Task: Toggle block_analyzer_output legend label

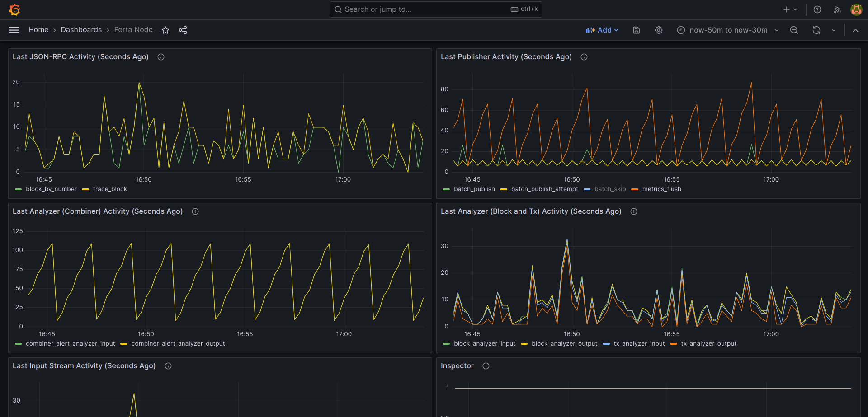Action: point(565,344)
